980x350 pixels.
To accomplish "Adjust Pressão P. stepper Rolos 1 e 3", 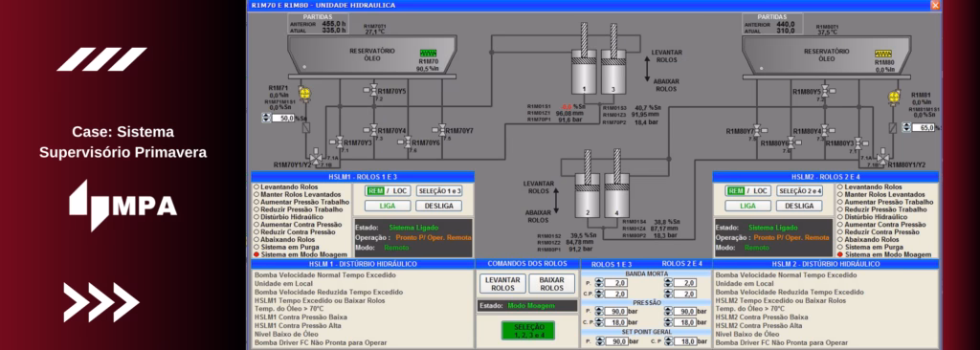I will 599,311.
